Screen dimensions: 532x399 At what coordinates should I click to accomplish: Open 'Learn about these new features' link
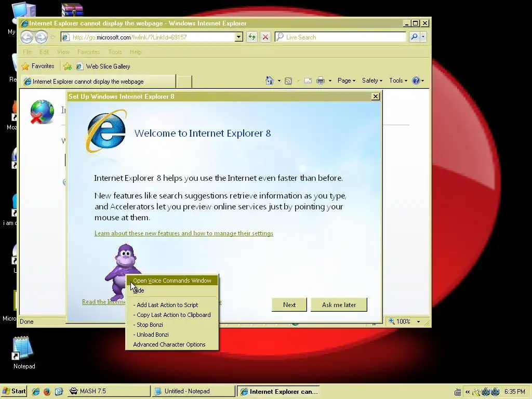(x=184, y=233)
